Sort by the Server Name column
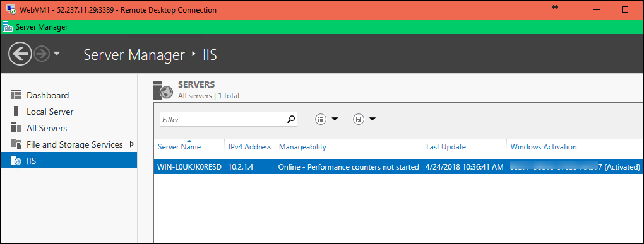The height and width of the screenshot is (244, 644). click(x=179, y=147)
